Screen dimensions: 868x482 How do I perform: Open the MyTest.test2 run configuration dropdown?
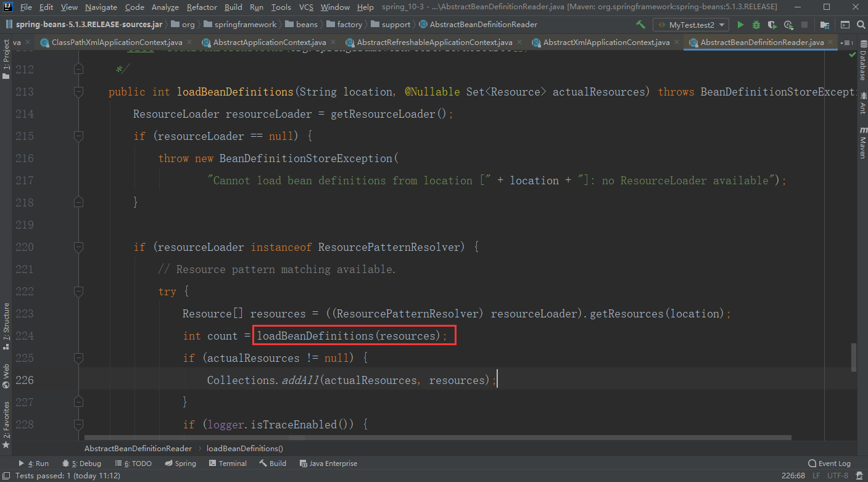click(691, 25)
